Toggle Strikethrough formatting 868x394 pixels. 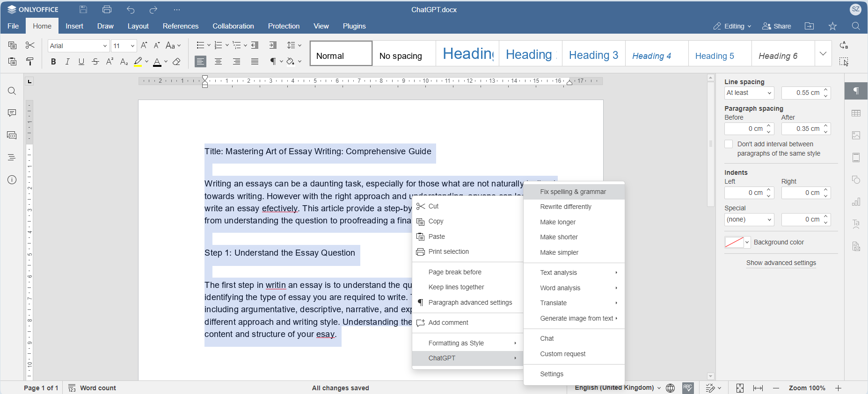pyautogui.click(x=95, y=62)
